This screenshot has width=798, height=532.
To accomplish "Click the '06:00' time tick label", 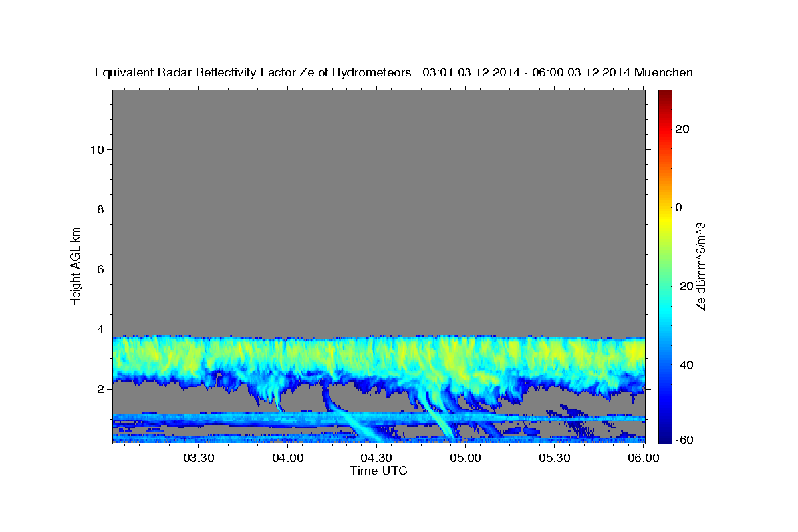I will coord(643,458).
